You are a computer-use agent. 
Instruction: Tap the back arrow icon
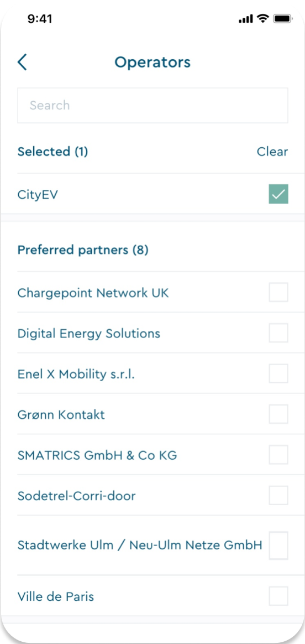tap(22, 62)
